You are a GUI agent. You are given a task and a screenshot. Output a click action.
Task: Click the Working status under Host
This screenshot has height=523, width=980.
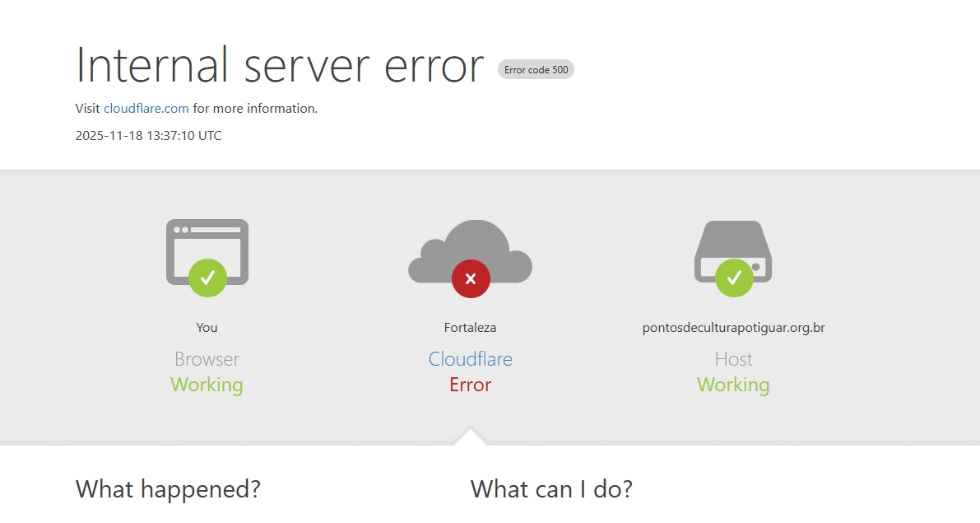pyautogui.click(x=733, y=385)
